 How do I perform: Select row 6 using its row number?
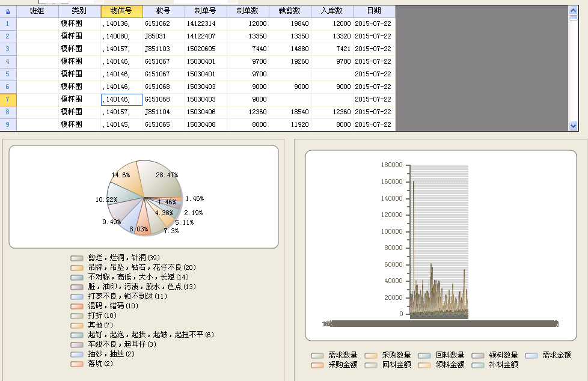coord(8,87)
